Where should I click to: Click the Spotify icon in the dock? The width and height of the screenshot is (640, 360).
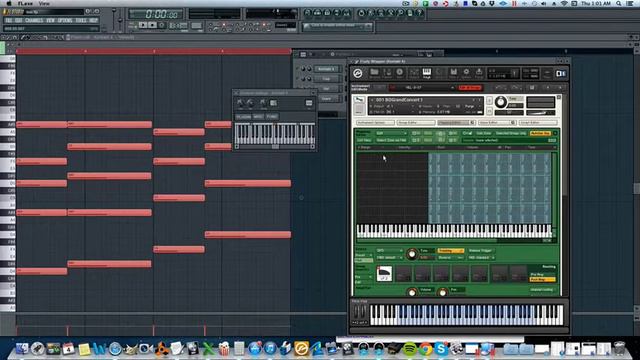(409, 349)
